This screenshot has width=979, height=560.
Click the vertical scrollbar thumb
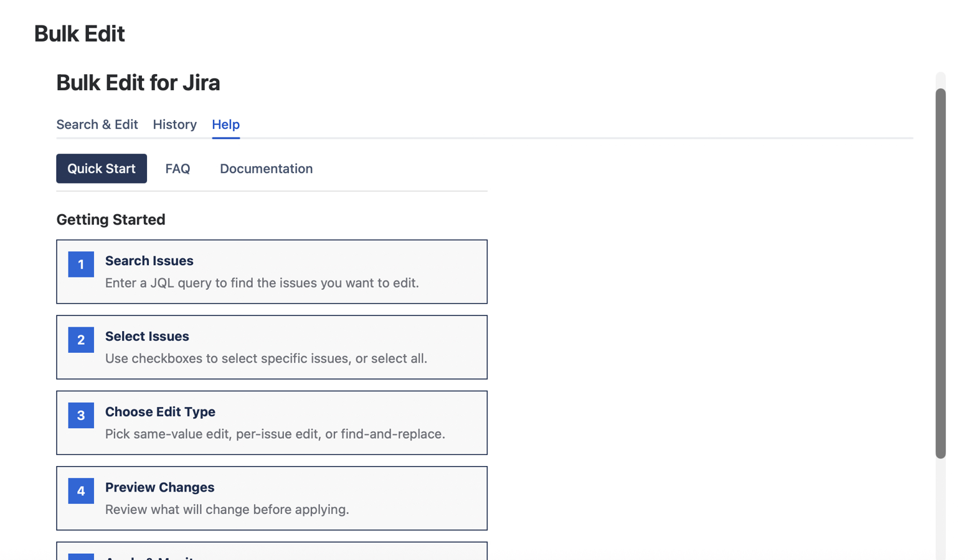[x=940, y=274]
